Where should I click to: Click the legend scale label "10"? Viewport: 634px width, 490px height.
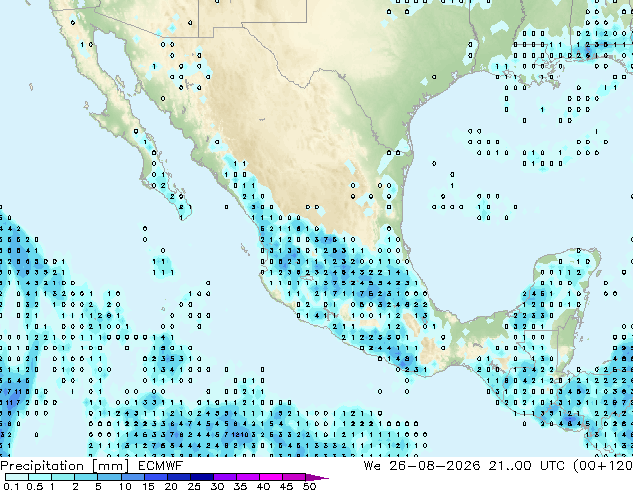(125, 486)
